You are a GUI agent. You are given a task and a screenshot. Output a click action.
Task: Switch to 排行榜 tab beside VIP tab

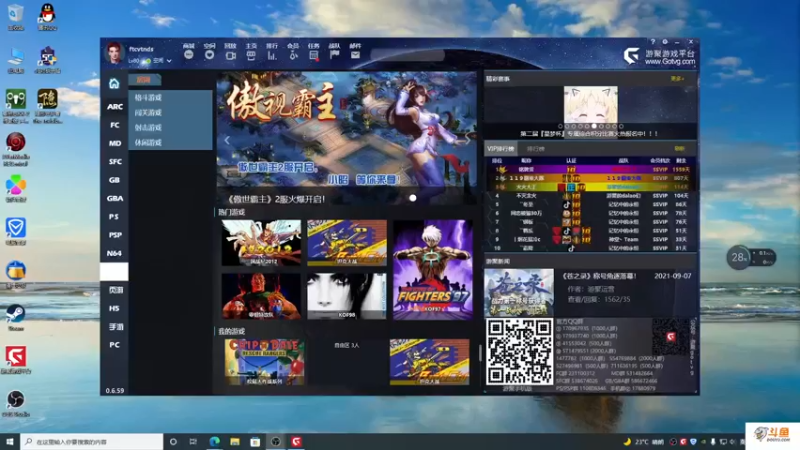(535, 148)
